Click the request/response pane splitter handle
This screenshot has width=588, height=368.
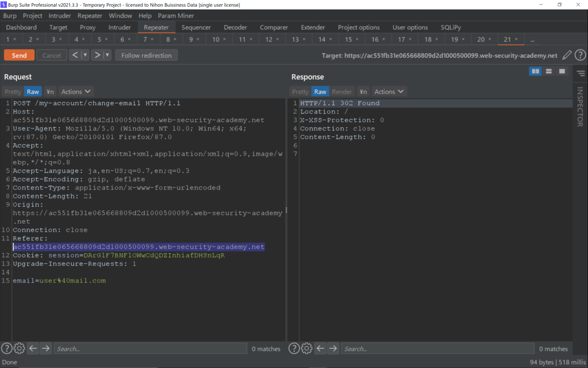click(x=286, y=210)
